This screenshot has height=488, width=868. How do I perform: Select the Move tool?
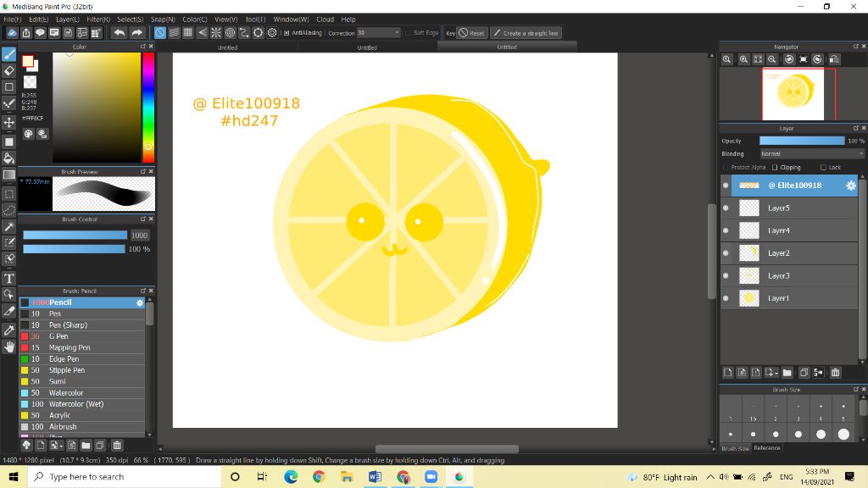click(8, 122)
